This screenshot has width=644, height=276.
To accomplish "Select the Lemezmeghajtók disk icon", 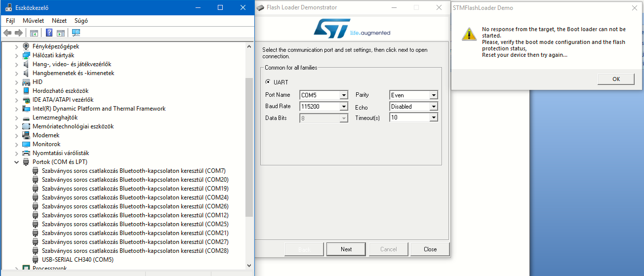I will (x=26, y=118).
